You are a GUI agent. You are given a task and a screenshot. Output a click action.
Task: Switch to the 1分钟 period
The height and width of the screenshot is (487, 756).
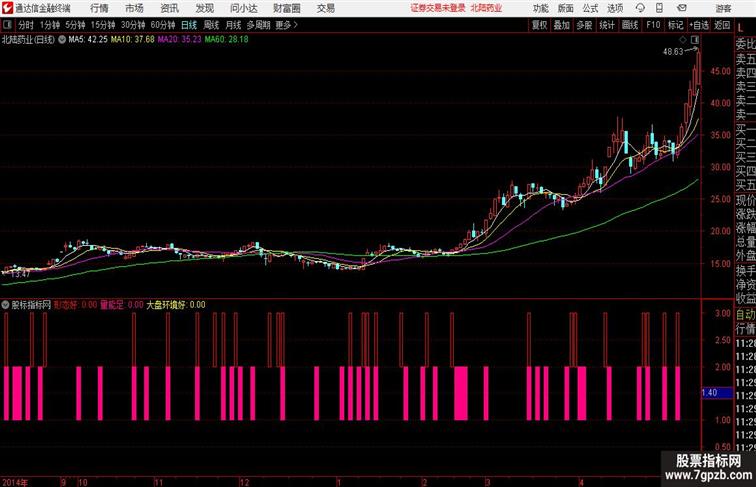point(50,25)
